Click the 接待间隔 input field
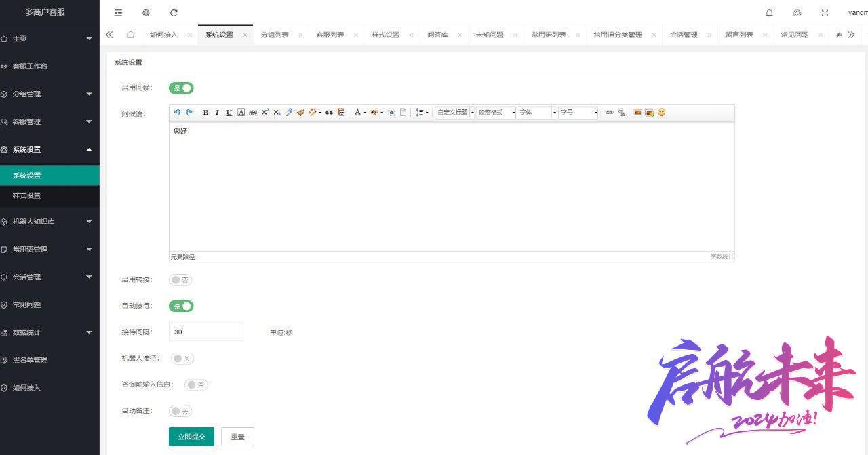This screenshot has width=868, height=455. point(206,332)
